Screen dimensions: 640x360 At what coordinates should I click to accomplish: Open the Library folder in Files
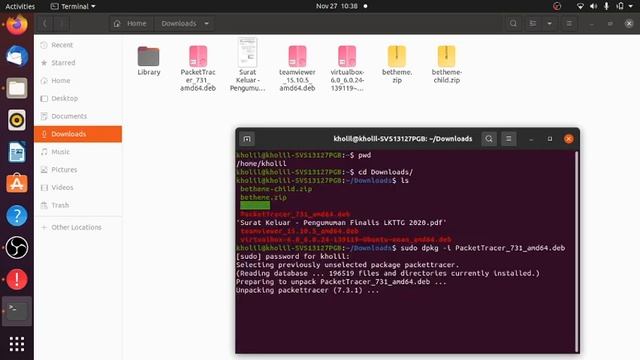149,61
